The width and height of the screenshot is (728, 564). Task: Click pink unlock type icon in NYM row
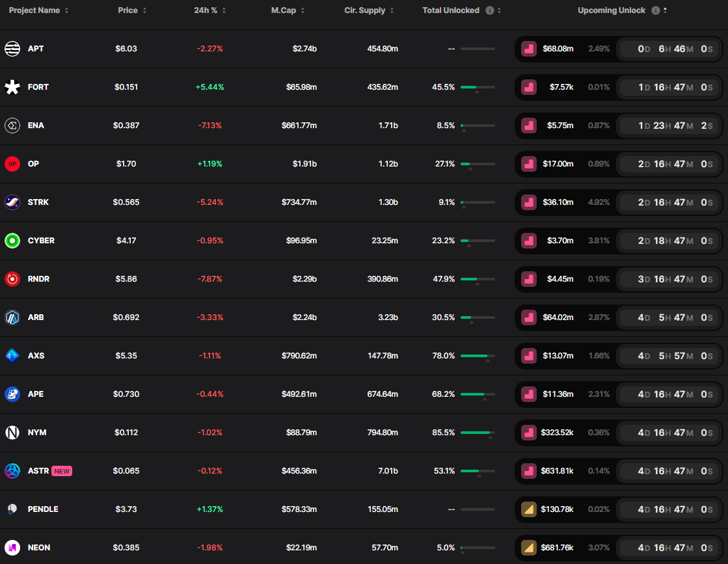[x=529, y=433]
